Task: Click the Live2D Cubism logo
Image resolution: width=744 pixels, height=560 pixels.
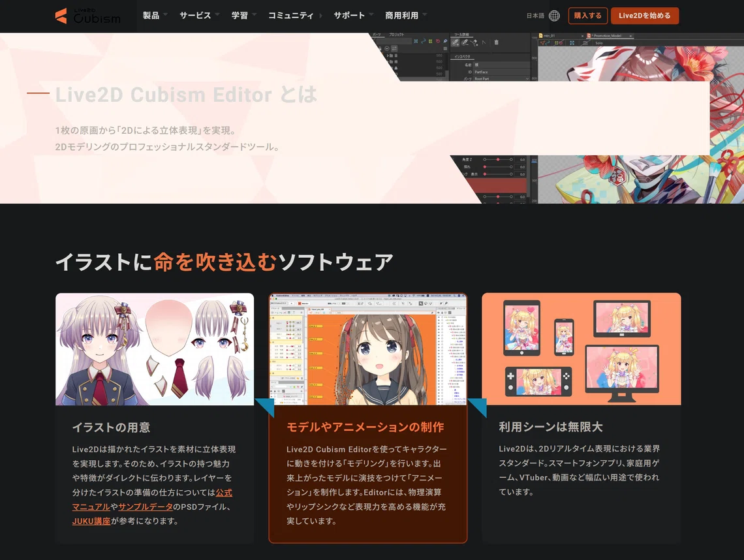Action: [88, 16]
